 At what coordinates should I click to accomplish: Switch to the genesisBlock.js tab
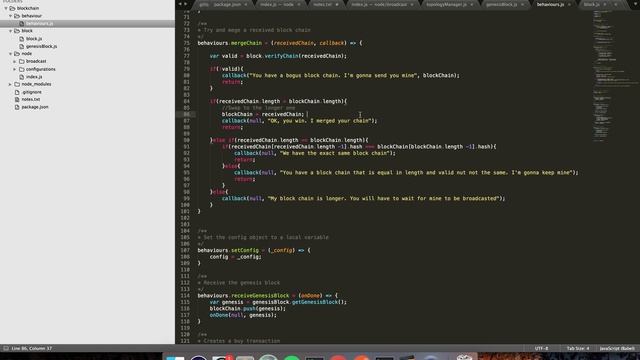click(502, 4)
